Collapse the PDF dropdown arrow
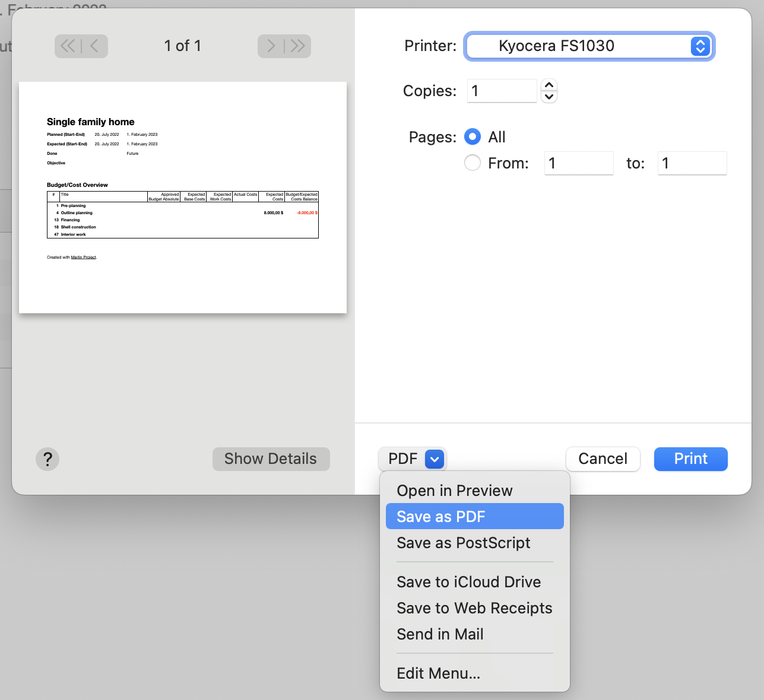The height and width of the screenshot is (700, 764). click(435, 459)
